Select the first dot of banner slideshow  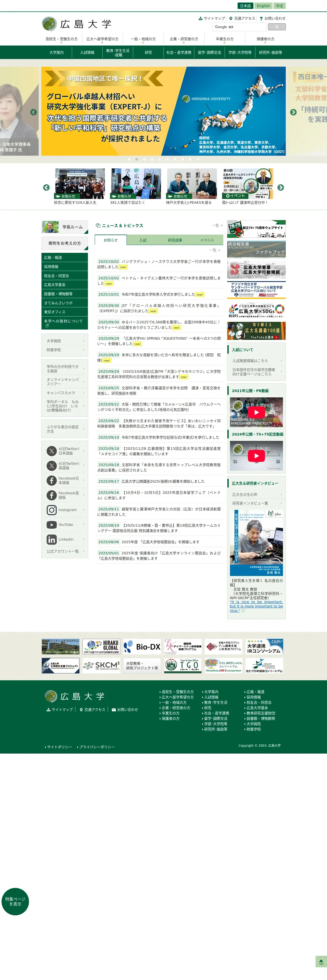click(x=129, y=160)
